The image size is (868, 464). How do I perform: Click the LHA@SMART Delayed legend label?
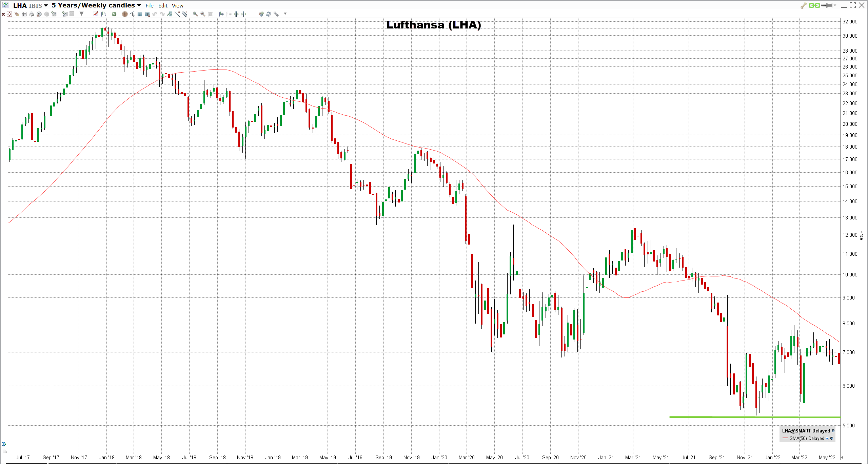pyautogui.click(x=806, y=431)
